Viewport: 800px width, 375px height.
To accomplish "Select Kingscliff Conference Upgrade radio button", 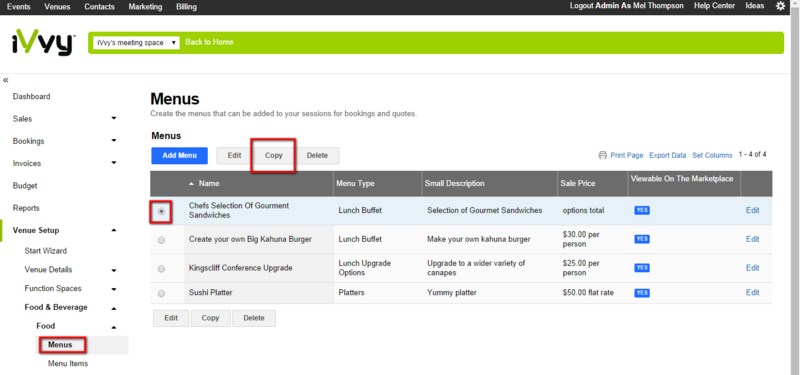I will point(162,269).
